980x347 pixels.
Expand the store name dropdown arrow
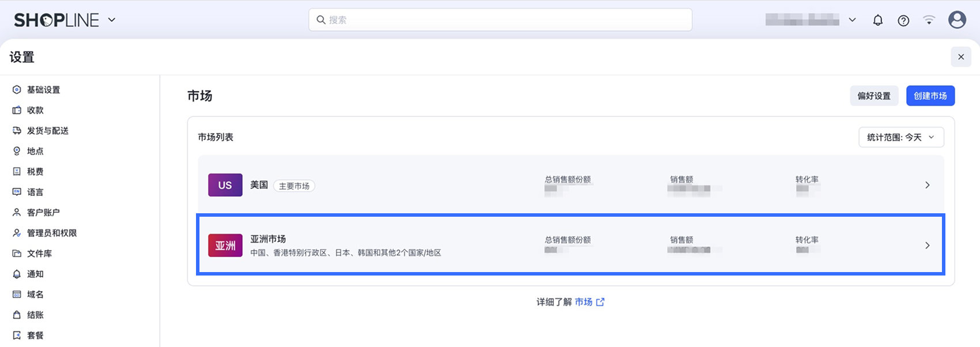pos(852,20)
